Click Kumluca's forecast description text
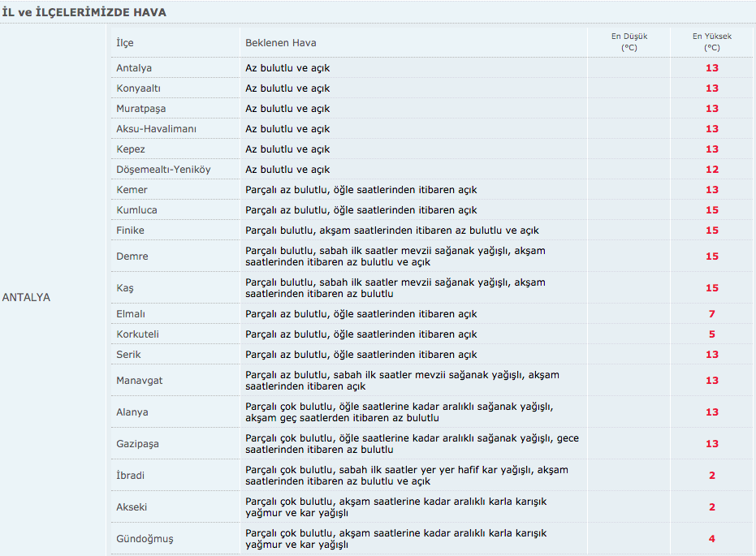The width and height of the screenshot is (756, 556). coord(361,209)
